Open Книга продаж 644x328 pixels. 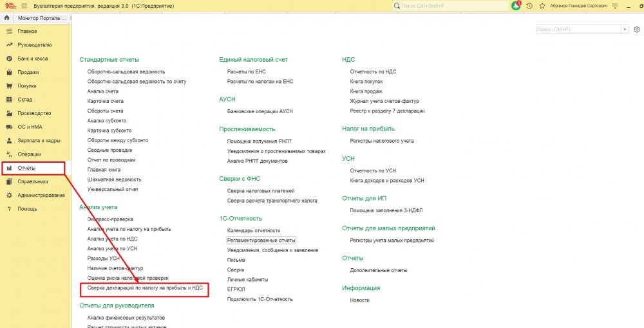366,91
